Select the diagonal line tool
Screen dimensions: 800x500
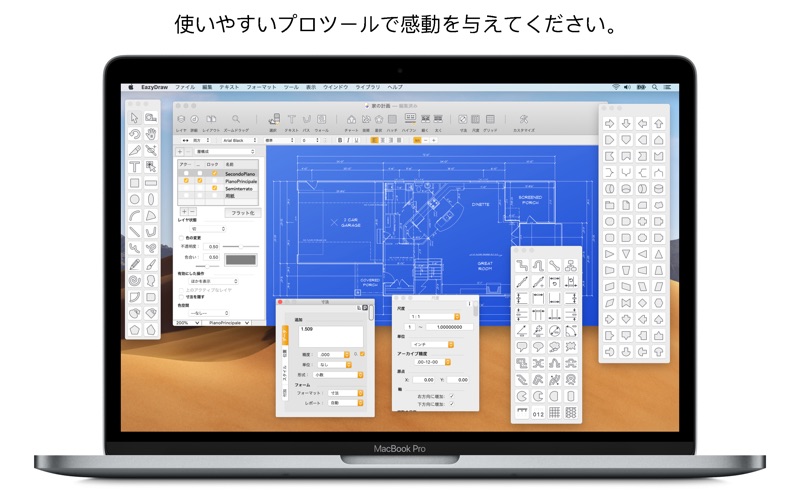(135, 232)
